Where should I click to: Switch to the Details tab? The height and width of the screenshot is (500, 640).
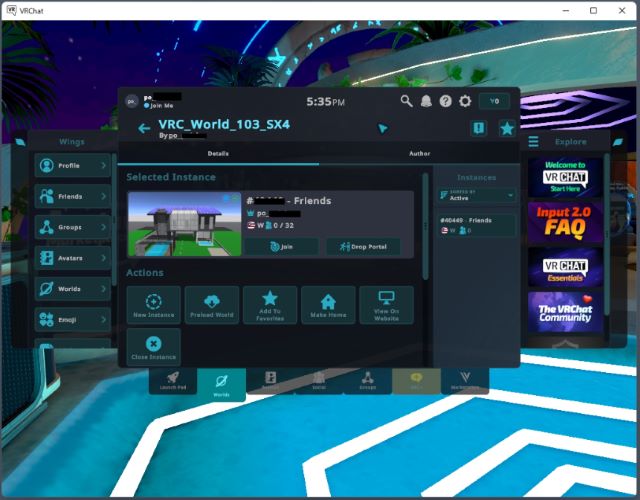click(x=218, y=153)
